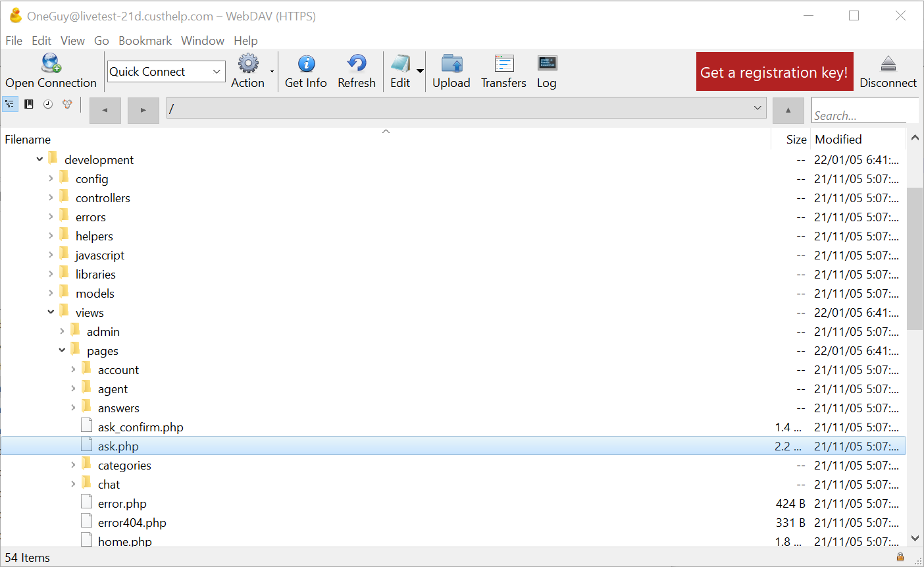
Task: Refresh the file listing
Action: pos(357,63)
